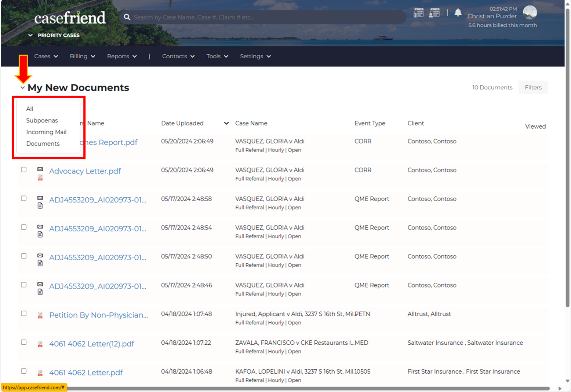Choose Subpoenas from the document filter list
The height and width of the screenshot is (392, 571).
coord(42,120)
